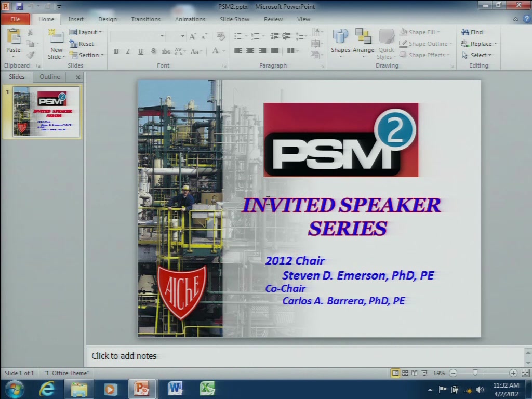Click the Clear Formatting icon
Image resolution: width=532 pixels, height=399 pixels.
point(220,36)
